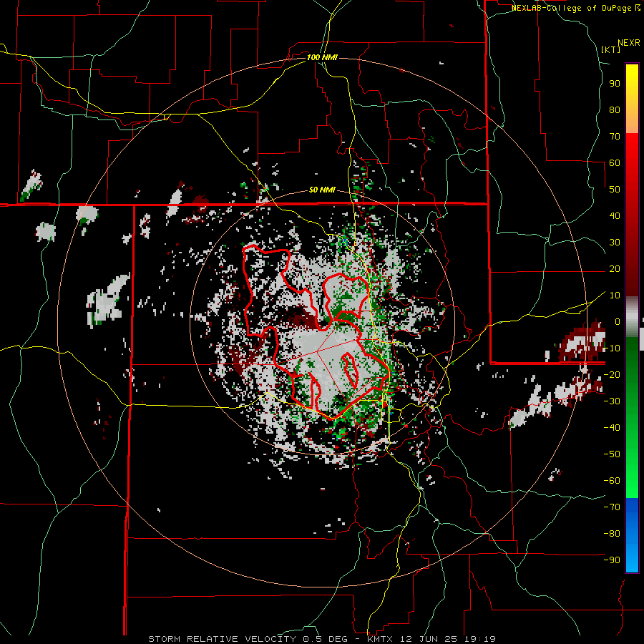Click the Storm Relative Velocity caption at bottom
Image resolution: width=644 pixels, height=644 pixels.
(x=321, y=639)
